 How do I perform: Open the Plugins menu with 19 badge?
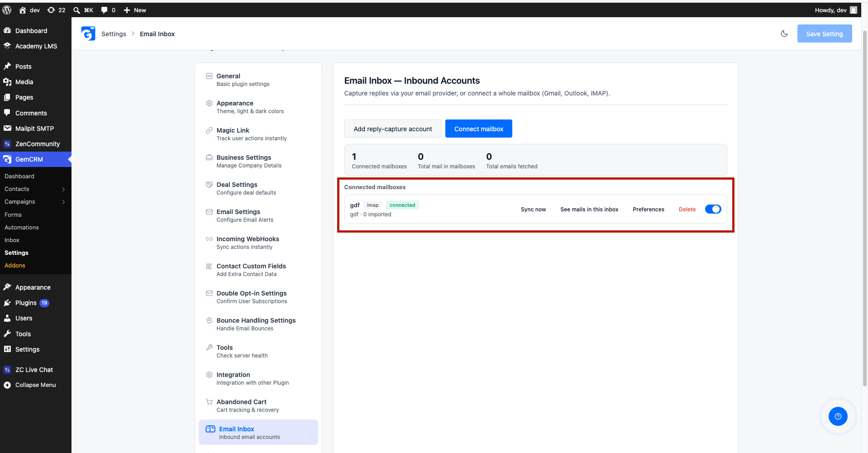tap(36, 303)
